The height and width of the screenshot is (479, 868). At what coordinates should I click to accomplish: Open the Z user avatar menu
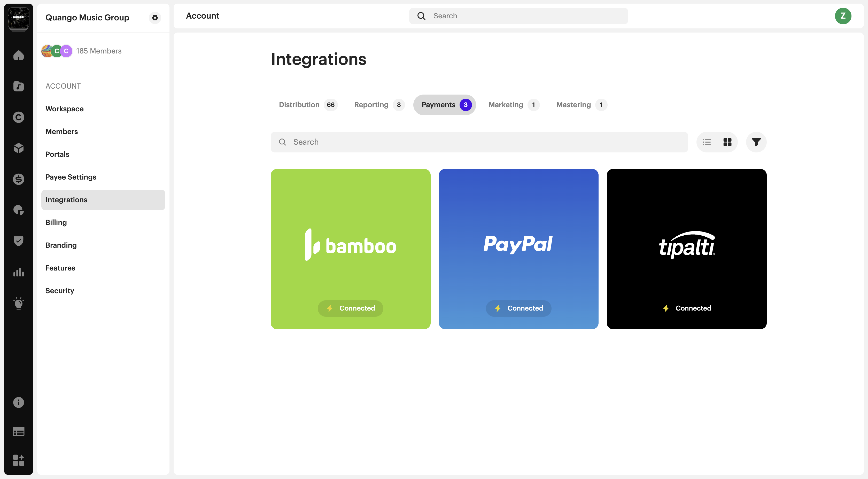coord(842,16)
